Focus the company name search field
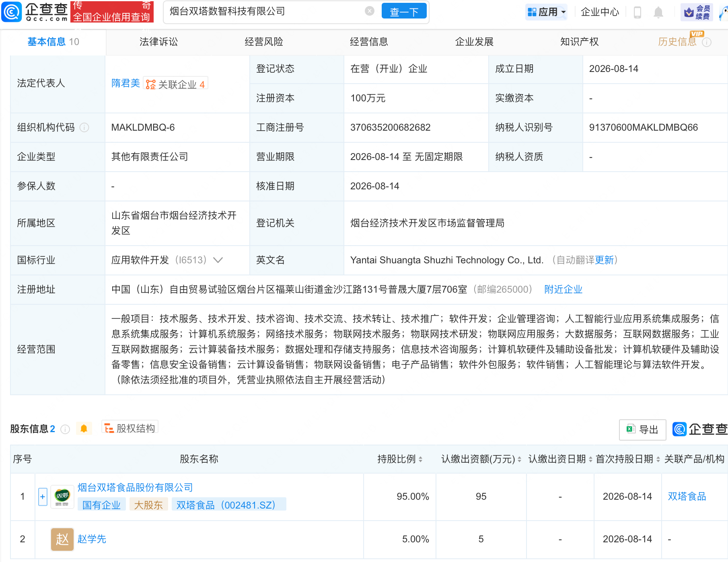728x562 pixels. [x=265, y=11]
